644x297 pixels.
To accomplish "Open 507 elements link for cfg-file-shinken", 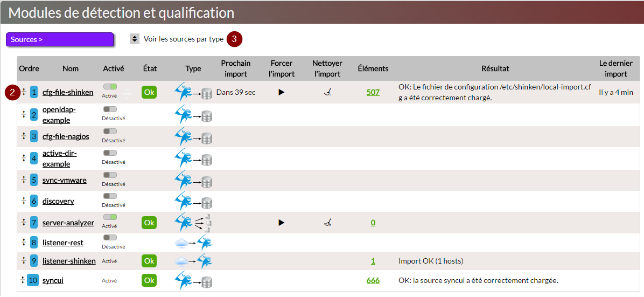I will tap(373, 92).
